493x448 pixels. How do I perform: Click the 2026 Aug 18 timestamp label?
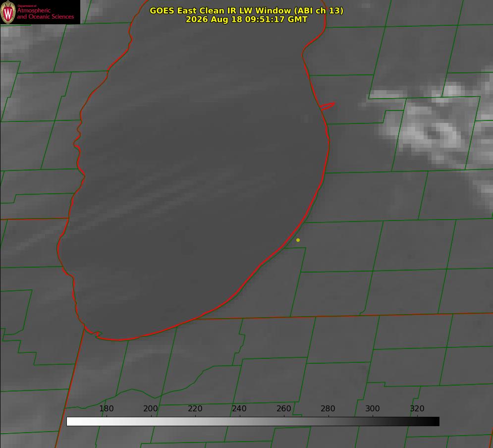coord(247,19)
